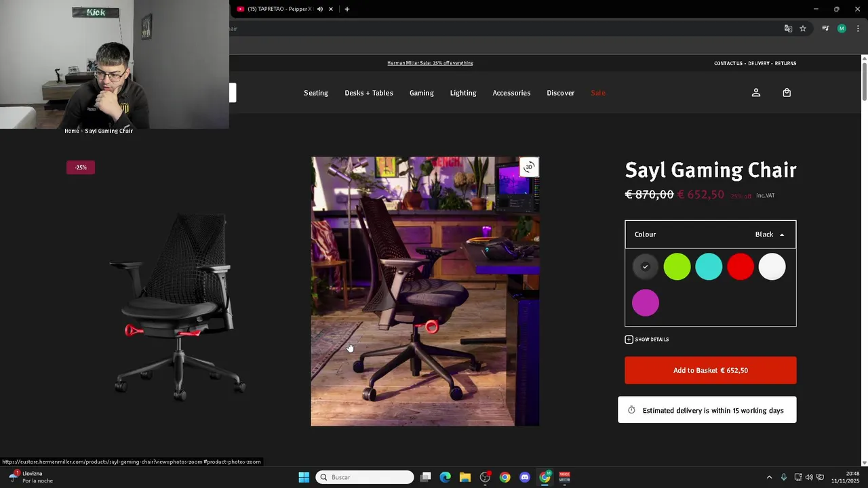This screenshot has height=488, width=868.
Task: Open Contact Us - Delivery - Returns link
Action: coord(755,63)
